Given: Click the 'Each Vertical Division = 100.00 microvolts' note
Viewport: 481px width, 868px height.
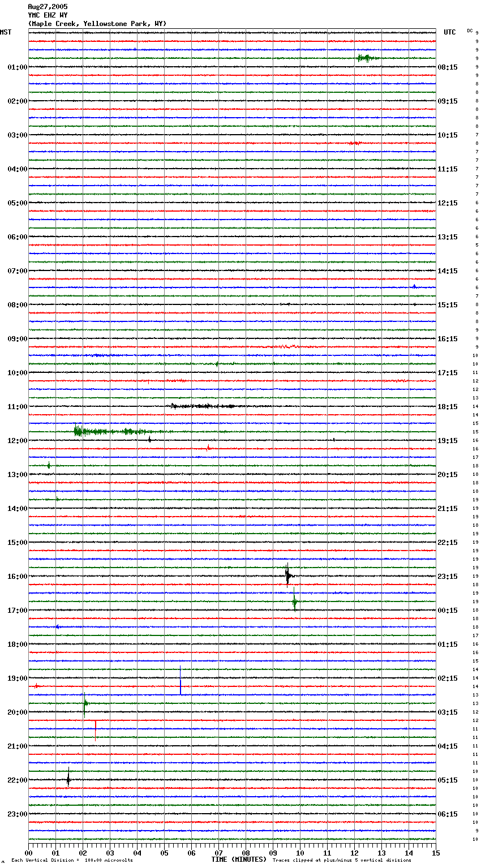Looking at the screenshot, I should point(72,861).
